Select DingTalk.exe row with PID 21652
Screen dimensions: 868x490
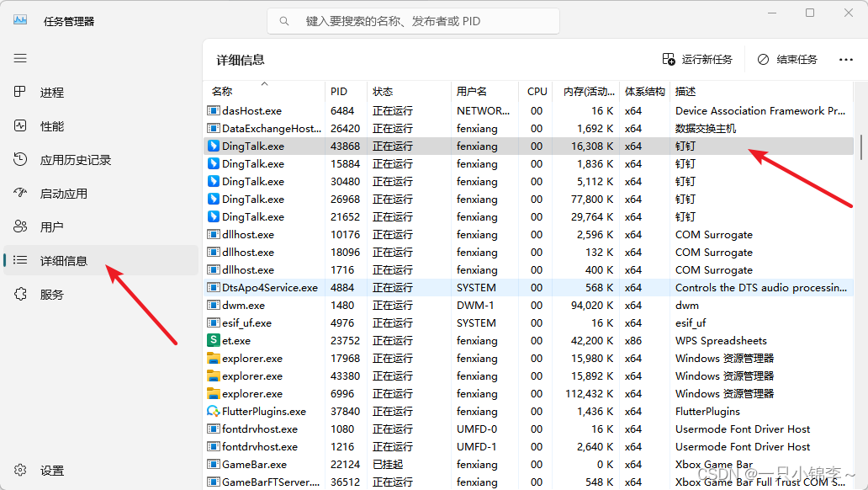(529, 217)
